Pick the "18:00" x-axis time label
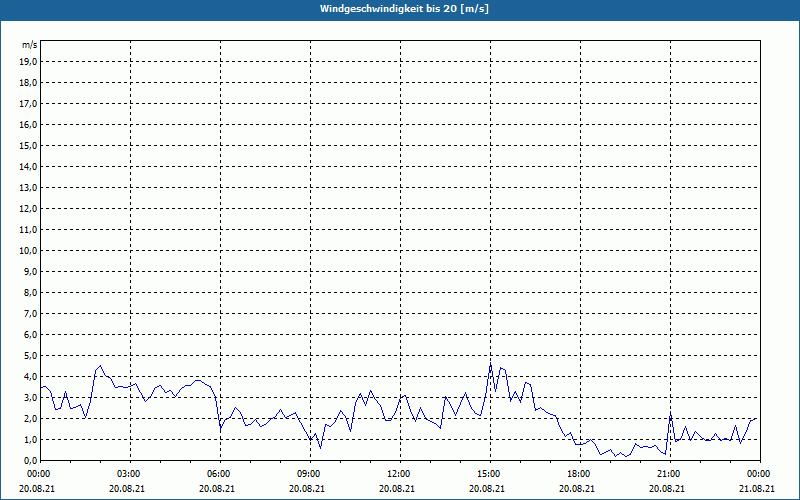800x500 pixels. coord(579,474)
